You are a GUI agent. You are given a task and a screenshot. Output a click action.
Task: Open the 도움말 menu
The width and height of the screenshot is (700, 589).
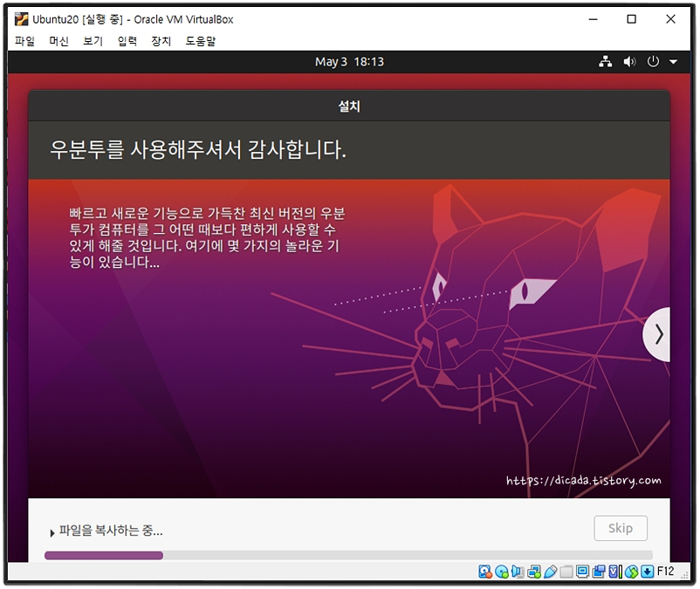[201, 41]
